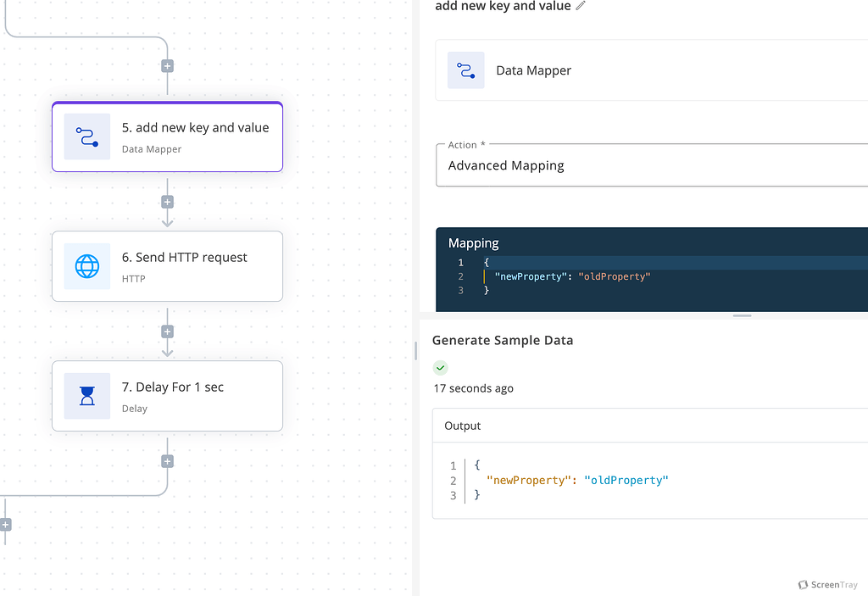Viewport: 868px width, 596px height.
Task: Add a step after Delay For 1 sec
Action: coord(167,461)
